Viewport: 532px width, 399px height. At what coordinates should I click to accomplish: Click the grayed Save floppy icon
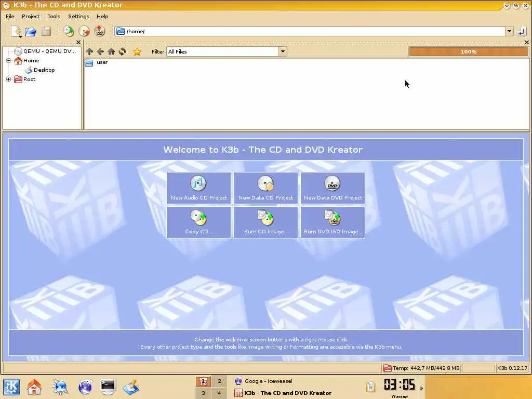tap(46, 31)
